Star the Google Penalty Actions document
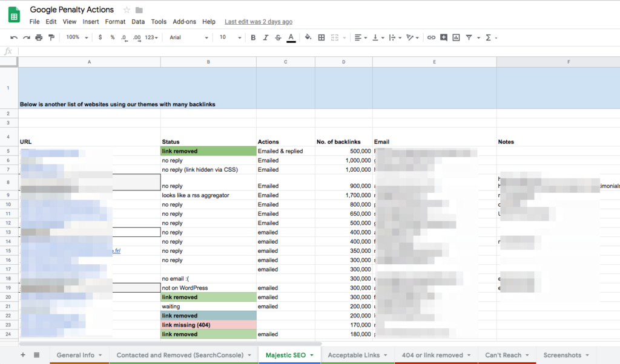The width and height of the screenshot is (620, 364). [x=127, y=10]
